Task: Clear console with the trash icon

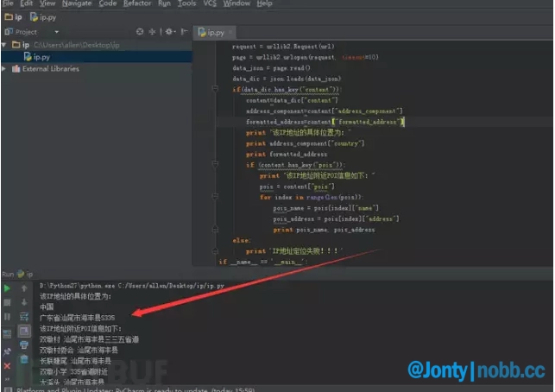Action: click(24, 359)
